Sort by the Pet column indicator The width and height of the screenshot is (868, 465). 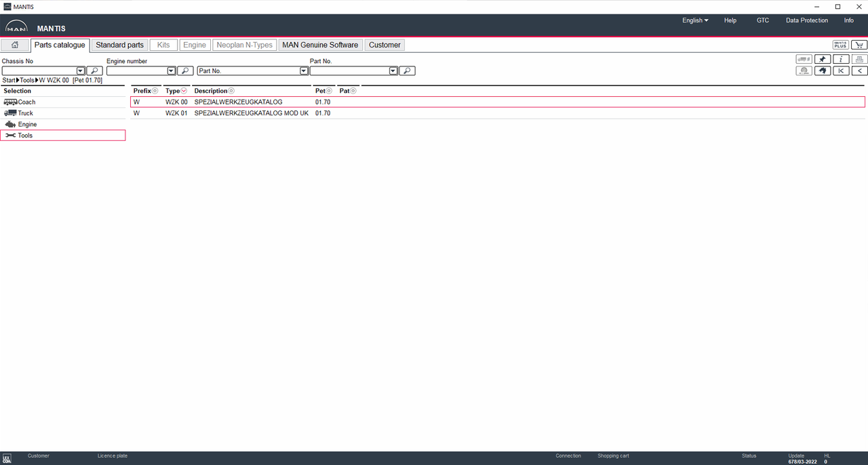click(x=330, y=91)
